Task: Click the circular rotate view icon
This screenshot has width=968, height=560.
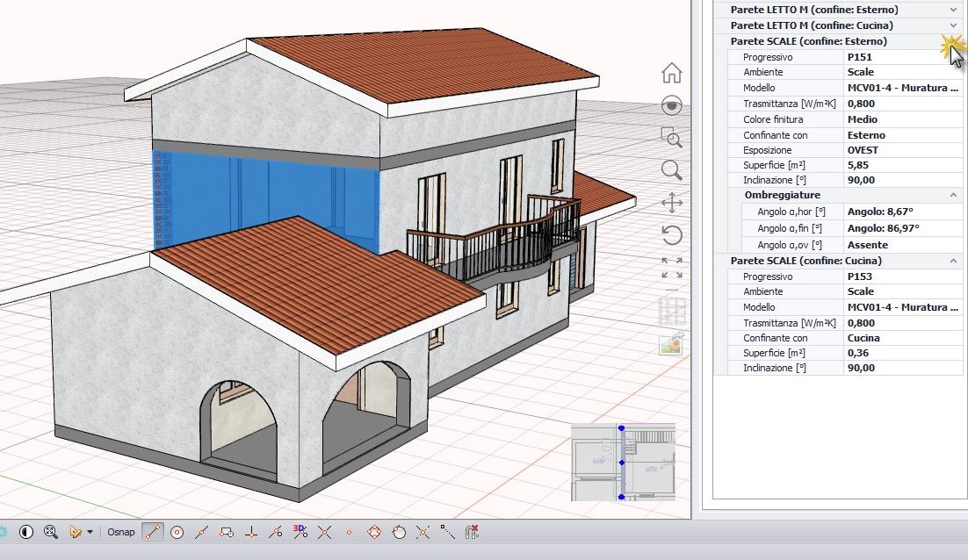Action: [671, 235]
